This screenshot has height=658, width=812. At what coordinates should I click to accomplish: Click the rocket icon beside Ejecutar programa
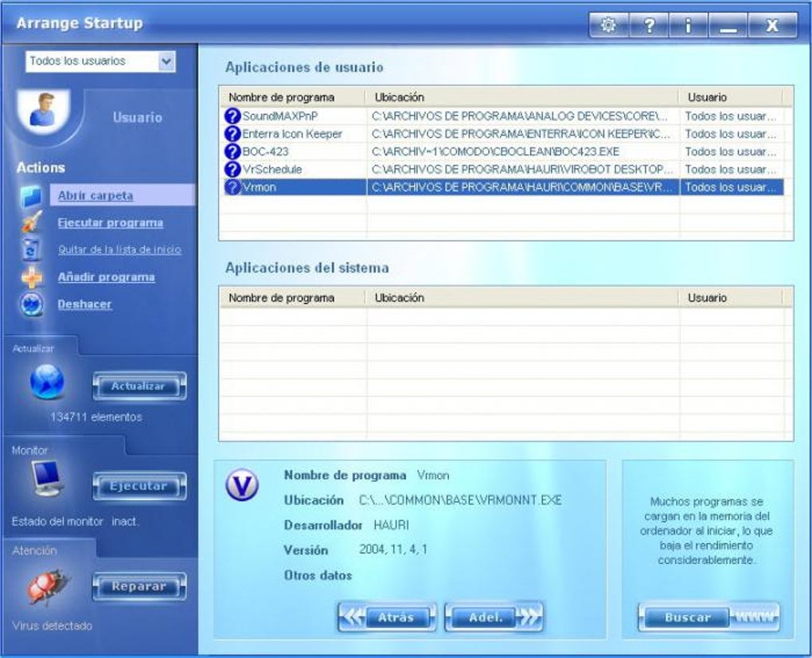(x=31, y=222)
